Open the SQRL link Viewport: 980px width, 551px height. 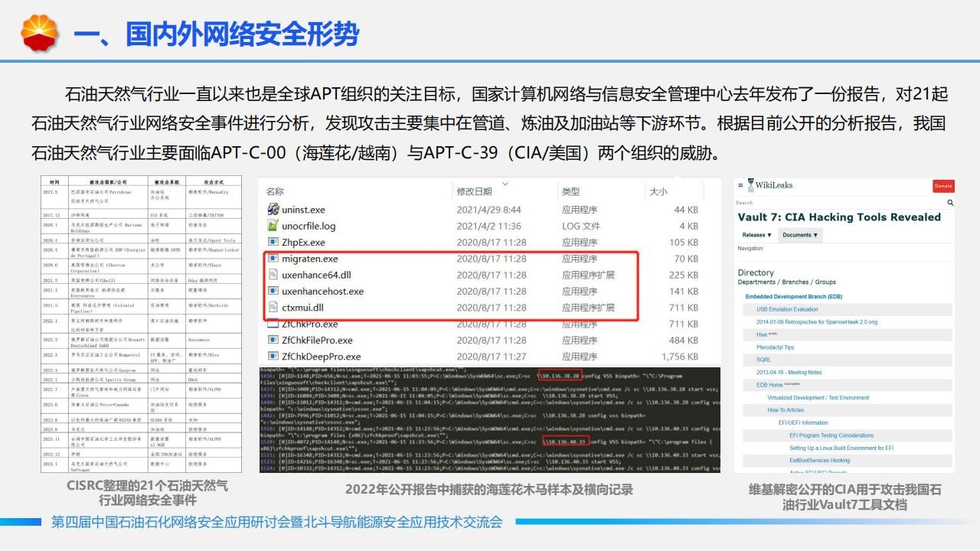(763, 360)
